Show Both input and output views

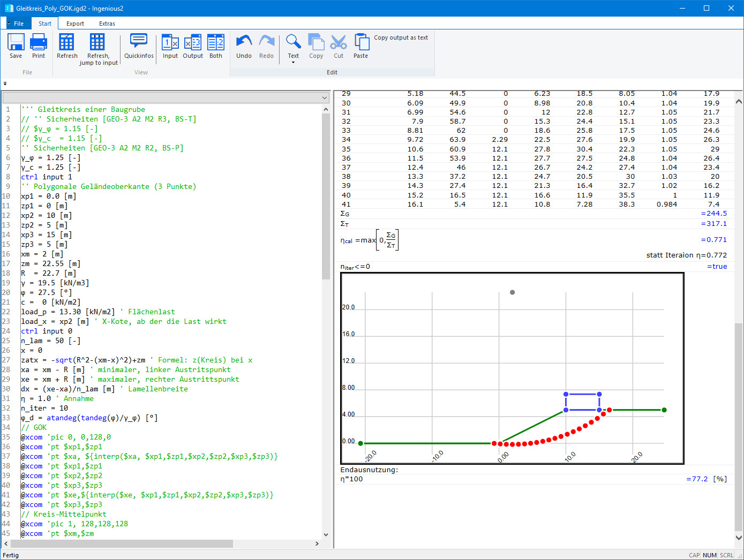pos(215,47)
